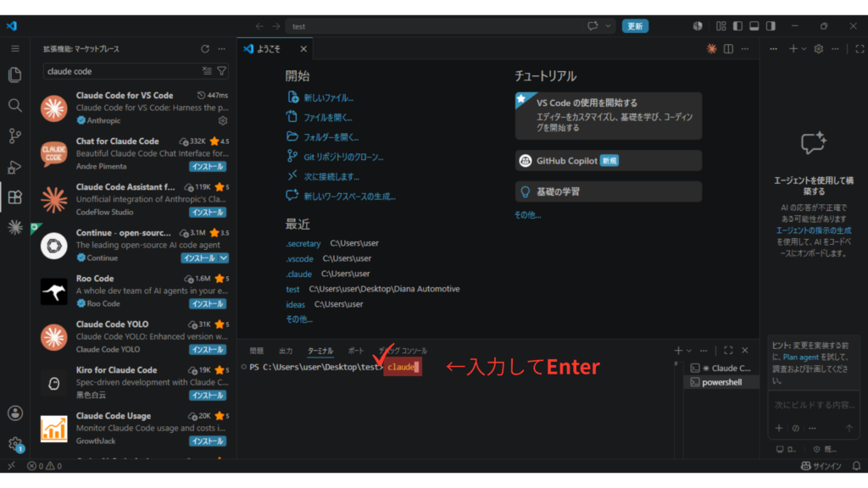Install Chat for Claude Code extension
Image resolution: width=868 pixels, height=488 pixels.
pyautogui.click(x=208, y=167)
